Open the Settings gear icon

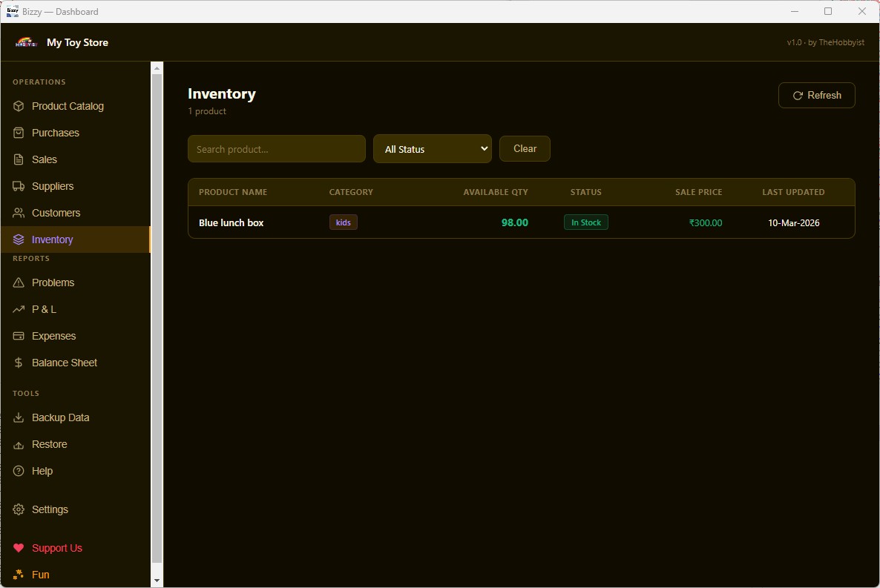18,509
